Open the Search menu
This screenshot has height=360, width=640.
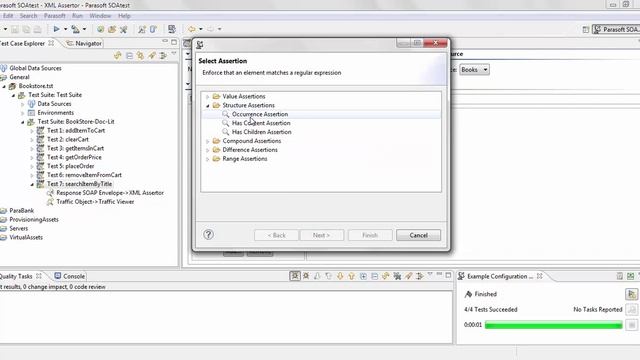28,16
